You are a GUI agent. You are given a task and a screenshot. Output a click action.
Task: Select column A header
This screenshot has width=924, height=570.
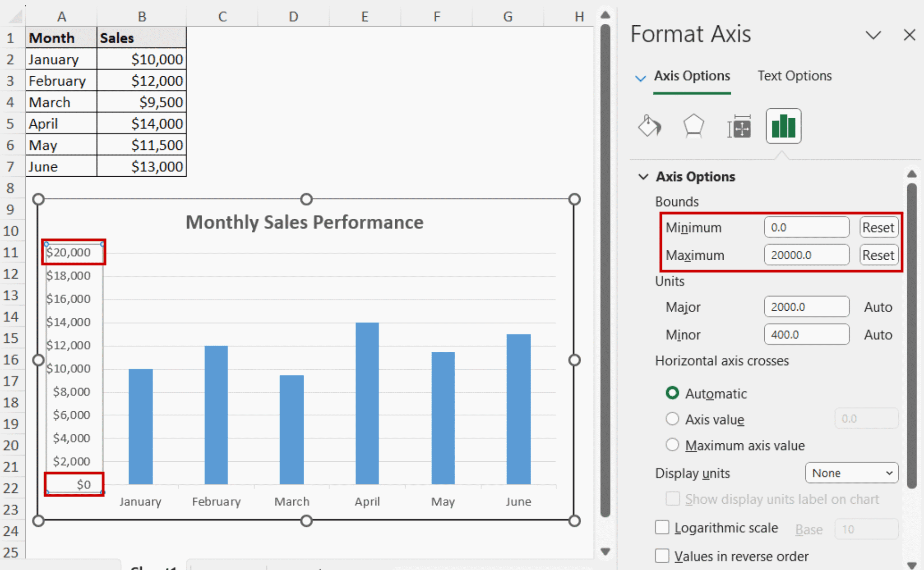point(61,17)
